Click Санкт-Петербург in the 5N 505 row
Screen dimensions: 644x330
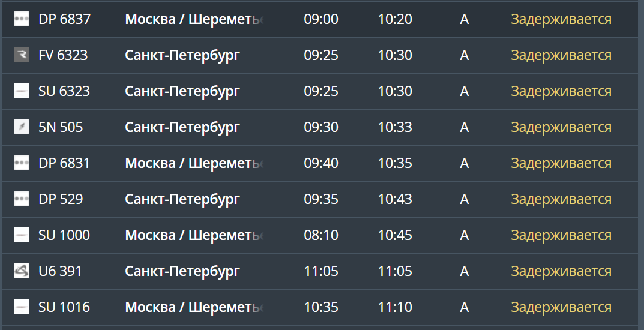pos(182,127)
